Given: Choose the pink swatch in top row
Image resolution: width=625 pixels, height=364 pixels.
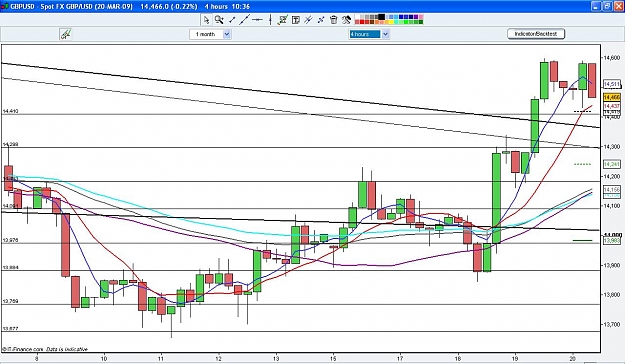Looking at the screenshot, I should [421, 17].
